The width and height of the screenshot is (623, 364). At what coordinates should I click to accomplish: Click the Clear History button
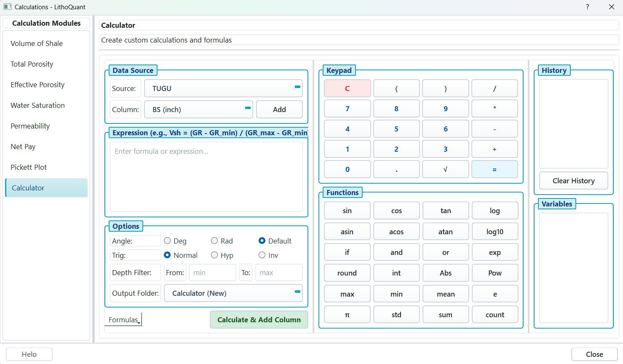(x=573, y=181)
